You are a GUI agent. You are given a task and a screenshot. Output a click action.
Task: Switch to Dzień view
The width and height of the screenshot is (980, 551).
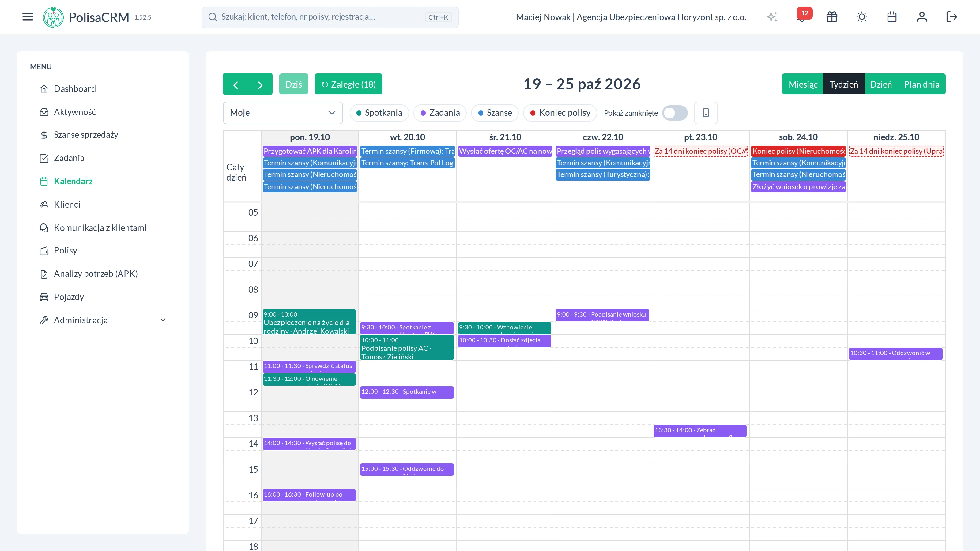pyautogui.click(x=881, y=84)
